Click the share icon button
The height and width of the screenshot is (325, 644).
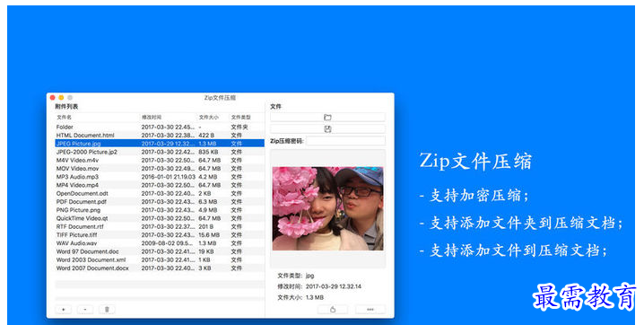pyautogui.click(x=333, y=310)
